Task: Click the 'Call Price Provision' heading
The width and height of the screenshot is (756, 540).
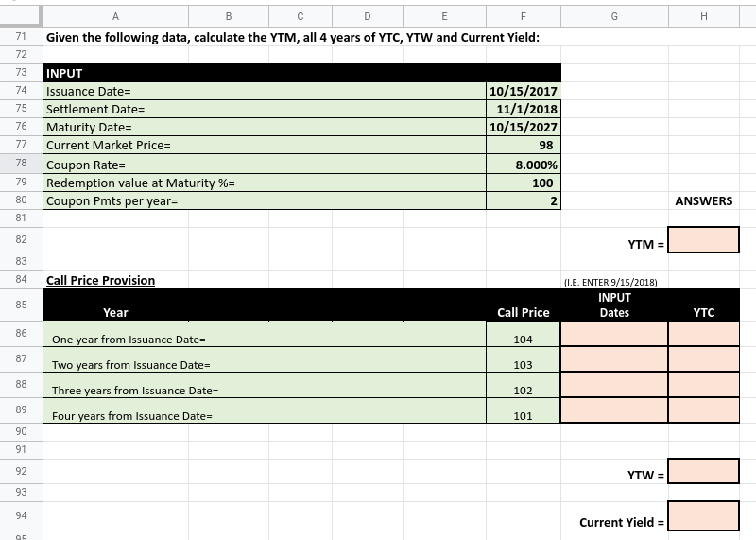Action: pyautogui.click(x=101, y=280)
